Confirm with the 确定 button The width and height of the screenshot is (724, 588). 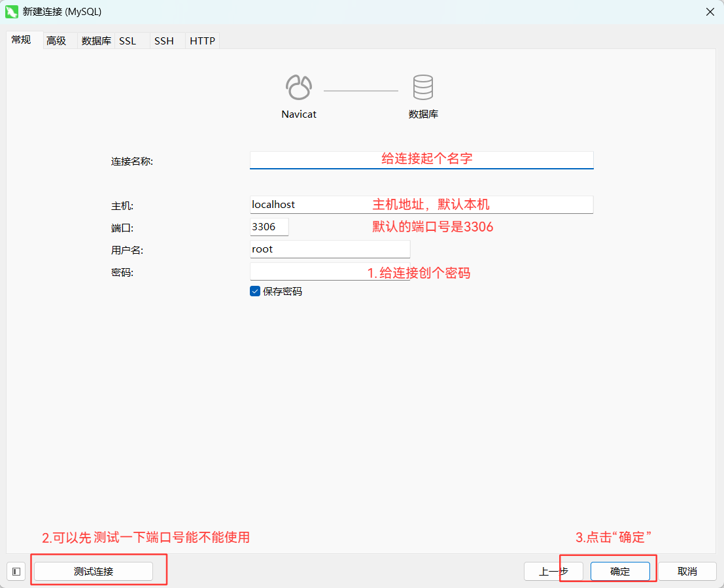pyautogui.click(x=620, y=572)
